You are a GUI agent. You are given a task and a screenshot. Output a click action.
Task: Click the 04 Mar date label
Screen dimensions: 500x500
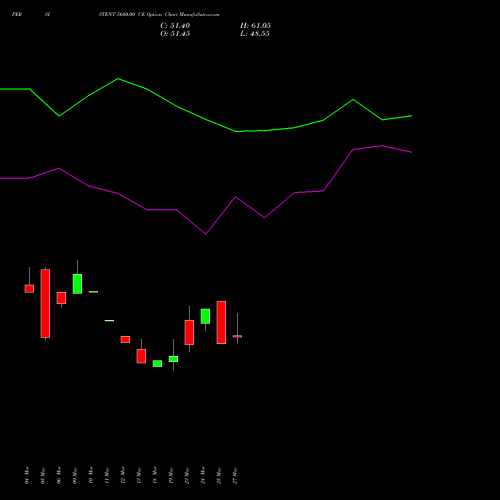point(27,475)
